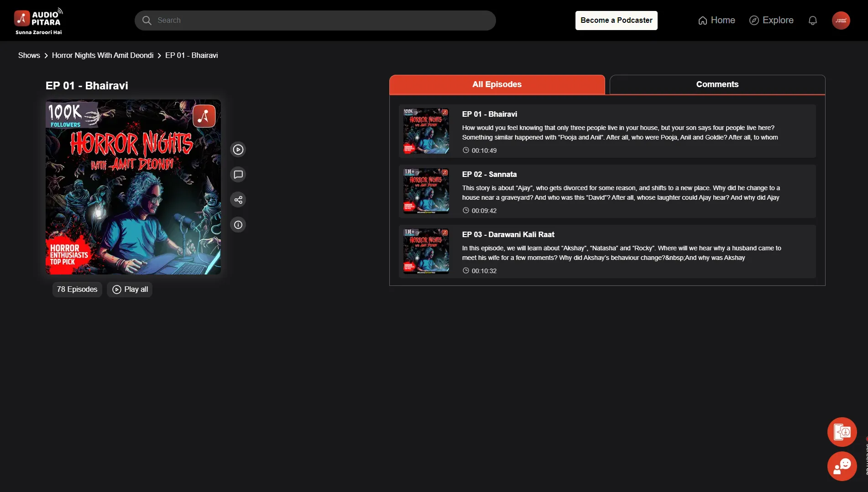Click EP 03 description about Akshay
The image size is (868, 492).
[622, 253]
